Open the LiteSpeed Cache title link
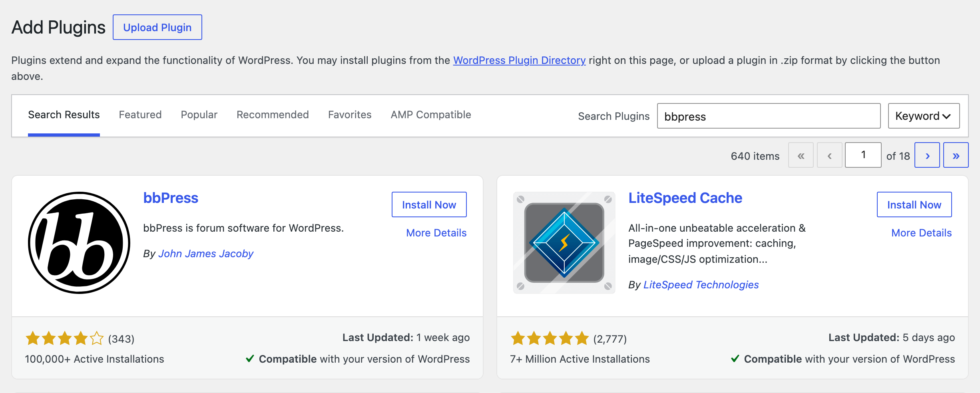The height and width of the screenshot is (393, 980). click(x=685, y=198)
